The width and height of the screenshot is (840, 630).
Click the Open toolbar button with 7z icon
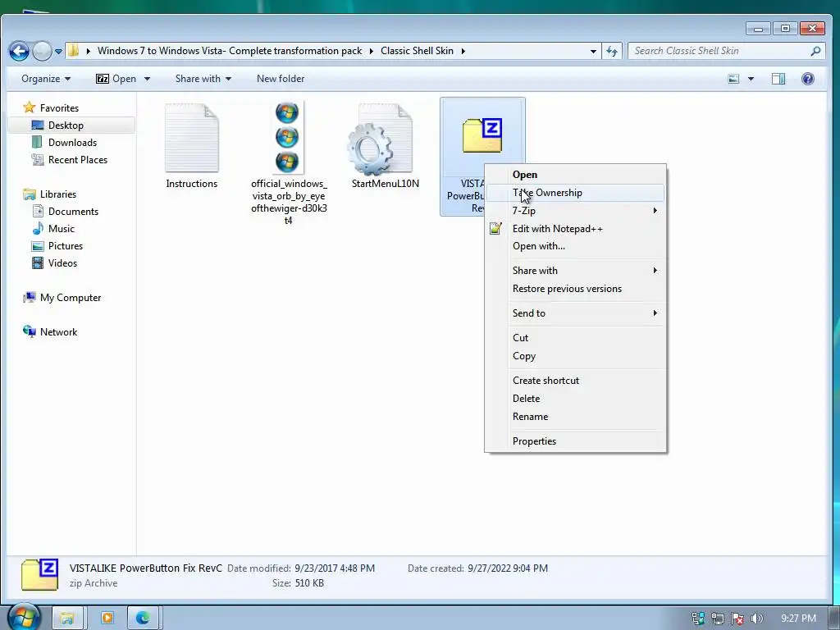pyautogui.click(x=116, y=79)
